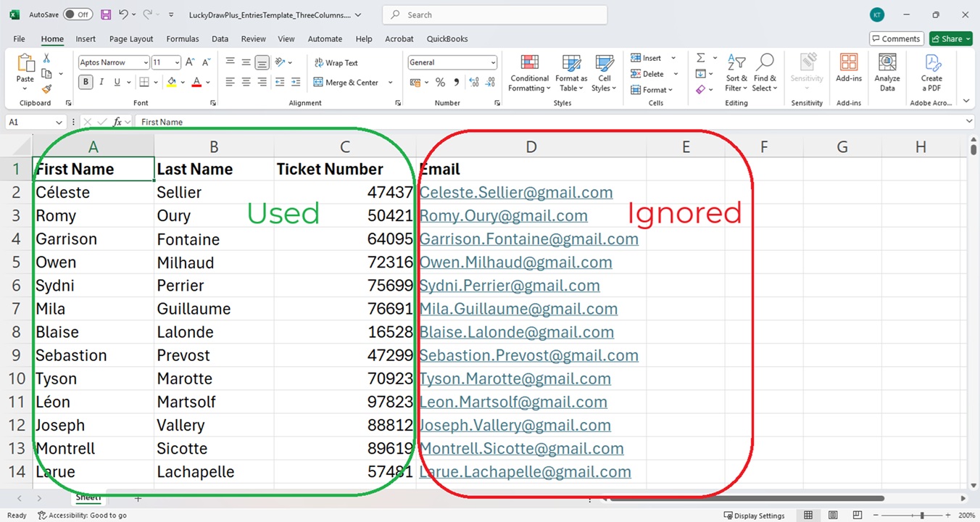
Task: Open Conditional Formatting menu
Action: [x=529, y=73]
